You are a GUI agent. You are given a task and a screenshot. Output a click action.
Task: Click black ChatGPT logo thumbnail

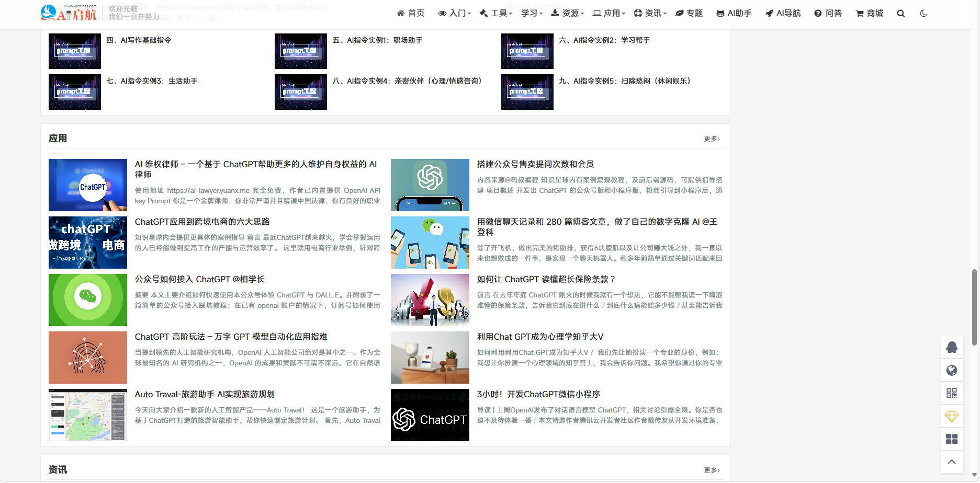430,415
